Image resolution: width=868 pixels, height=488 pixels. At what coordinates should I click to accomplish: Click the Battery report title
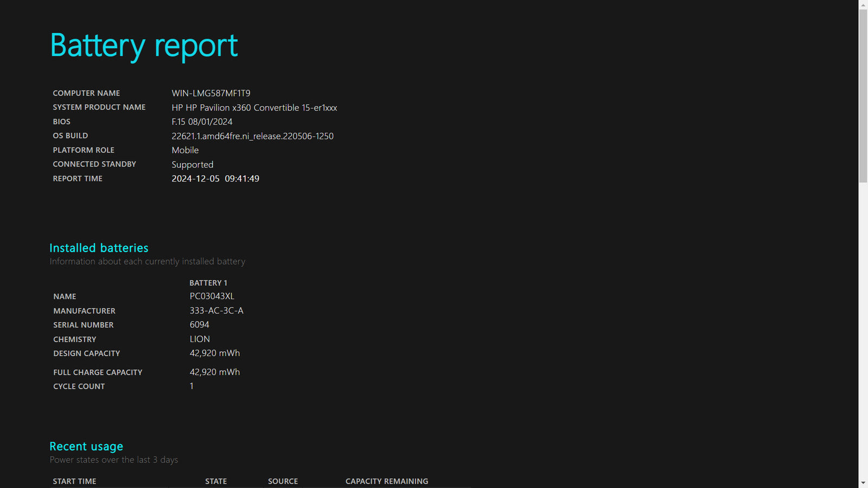(144, 46)
